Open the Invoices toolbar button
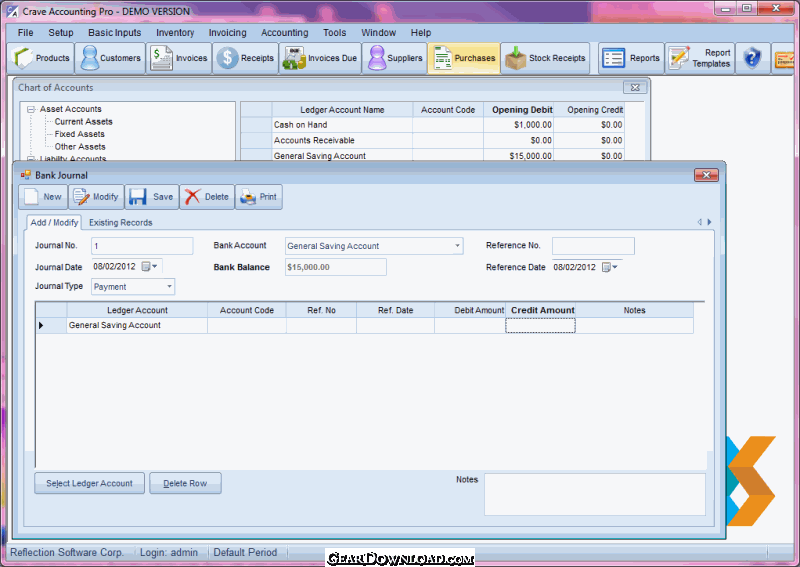This screenshot has height=567, width=800. coord(179,58)
